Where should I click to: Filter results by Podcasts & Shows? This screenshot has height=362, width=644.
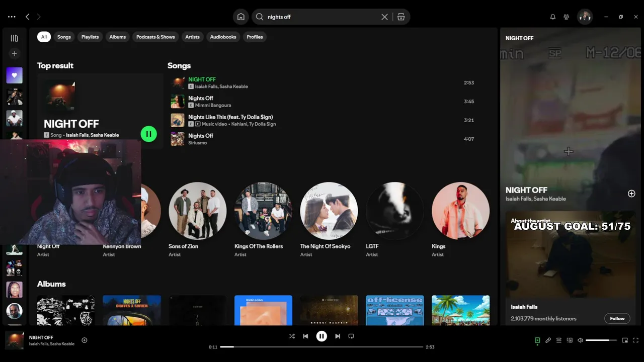tap(155, 37)
